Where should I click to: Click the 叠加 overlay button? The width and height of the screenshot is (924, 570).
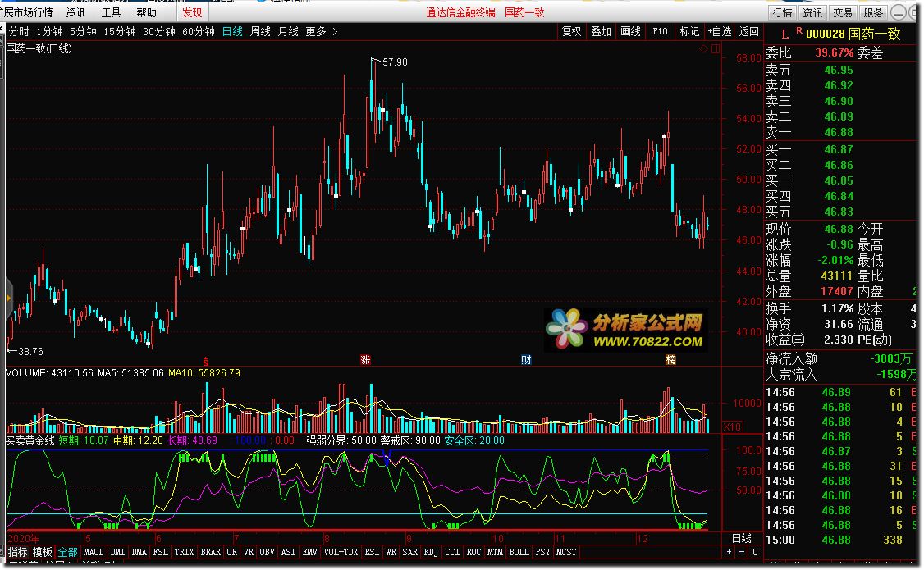click(x=601, y=32)
